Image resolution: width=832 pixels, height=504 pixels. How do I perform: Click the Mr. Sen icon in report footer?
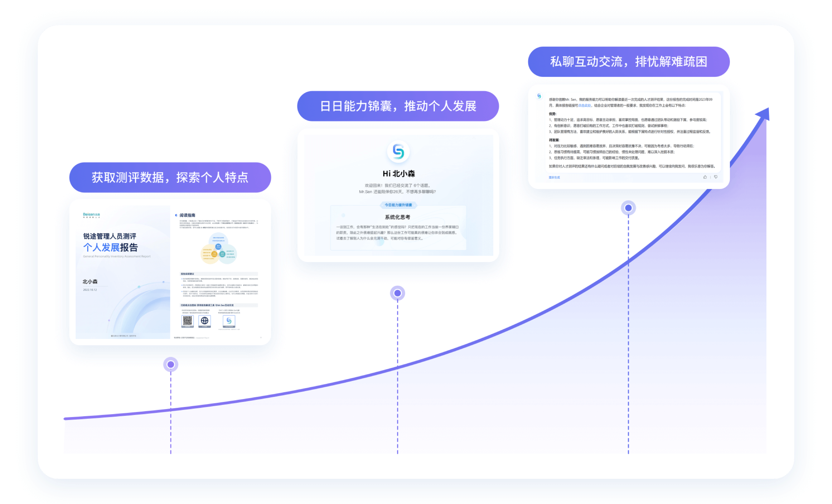coord(229,321)
